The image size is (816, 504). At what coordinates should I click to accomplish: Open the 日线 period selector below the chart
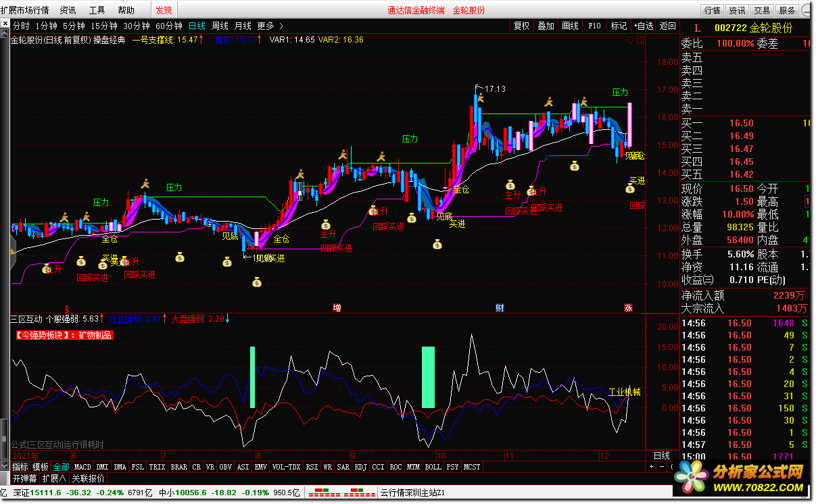coord(662,455)
